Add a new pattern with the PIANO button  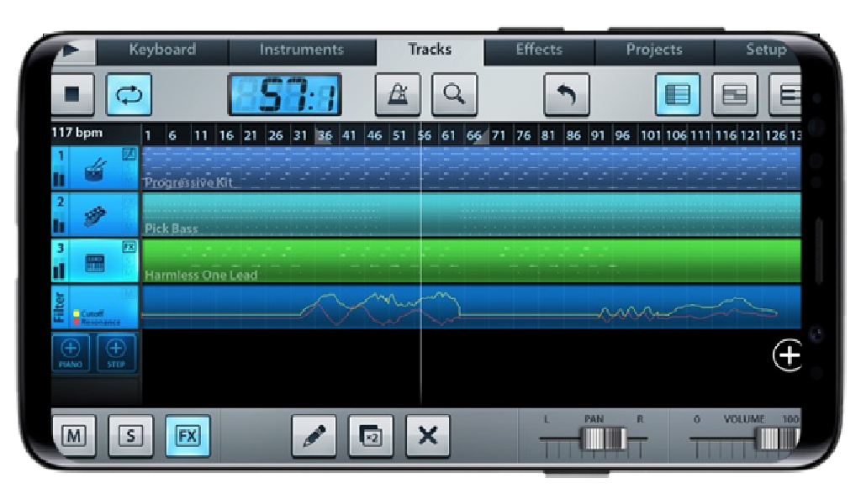coord(71,352)
